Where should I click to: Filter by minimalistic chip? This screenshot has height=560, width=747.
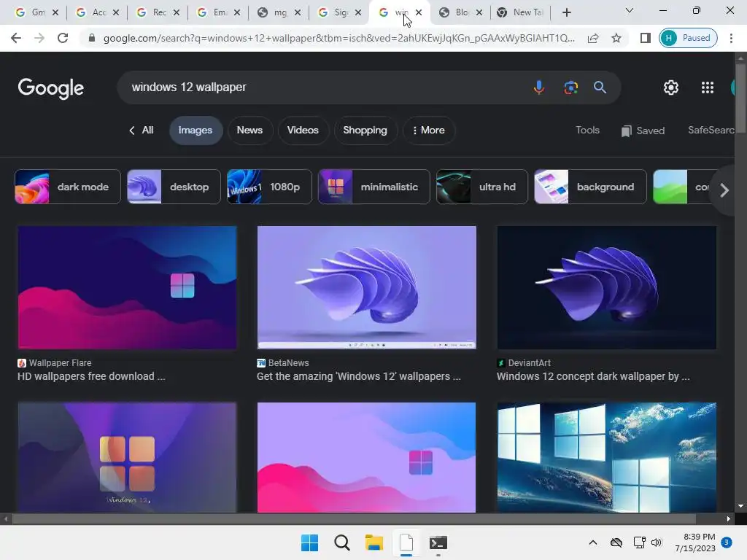pyautogui.click(x=374, y=187)
